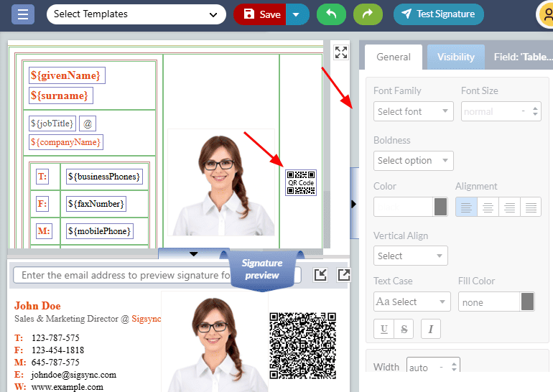
Task: Expand editor to fullscreen
Action: [x=341, y=52]
